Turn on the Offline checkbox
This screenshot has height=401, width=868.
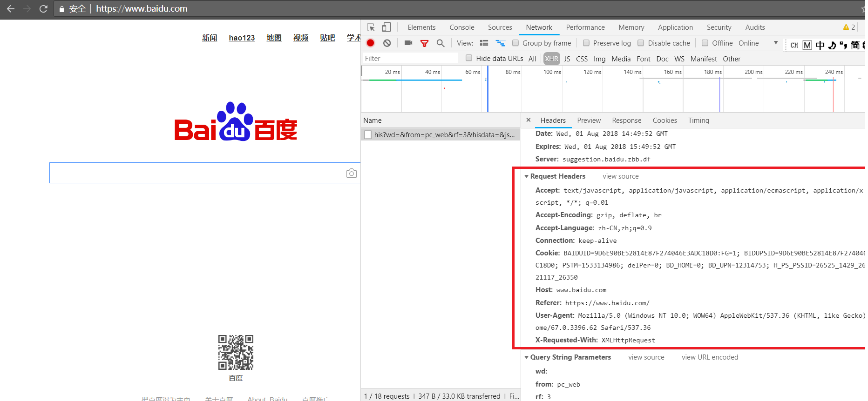coord(705,43)
